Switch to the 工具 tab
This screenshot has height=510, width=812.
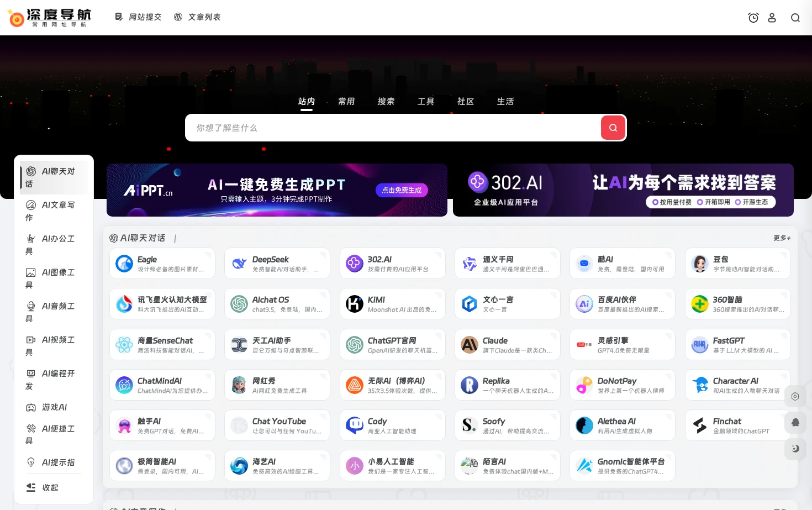point(426,102)
